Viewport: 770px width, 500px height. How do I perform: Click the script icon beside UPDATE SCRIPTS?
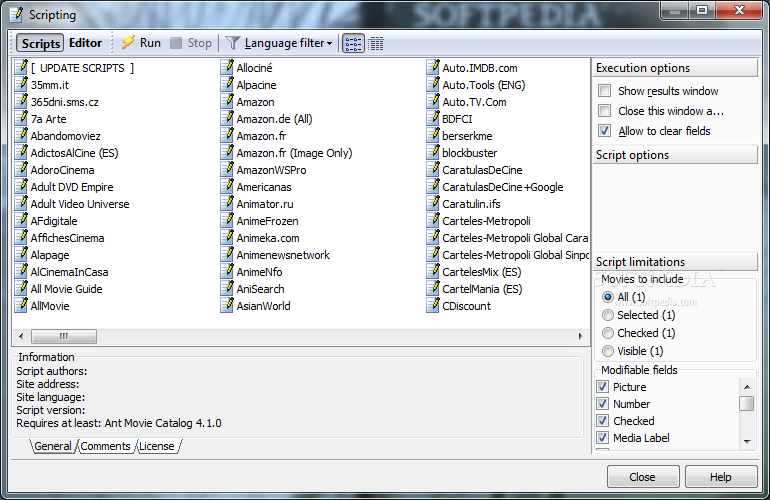[x=21, y=67]
